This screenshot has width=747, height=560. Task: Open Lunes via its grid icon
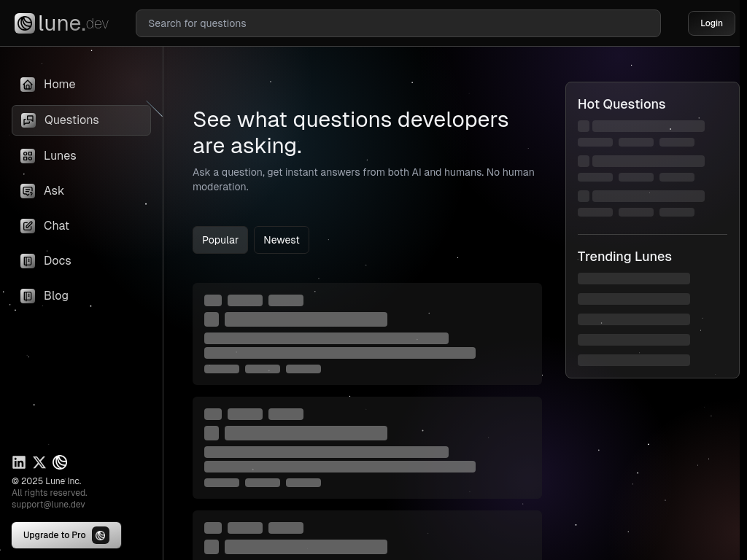pos(28,156)
